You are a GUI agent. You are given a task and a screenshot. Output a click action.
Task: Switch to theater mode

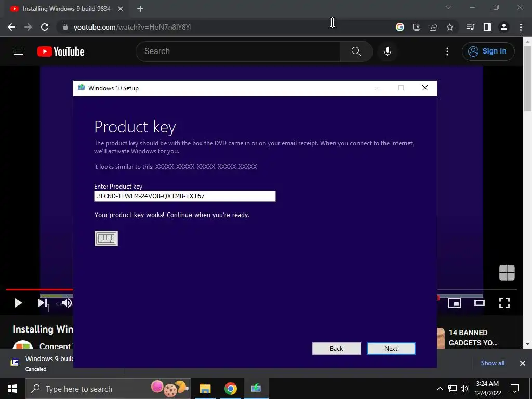pos(480,303)
